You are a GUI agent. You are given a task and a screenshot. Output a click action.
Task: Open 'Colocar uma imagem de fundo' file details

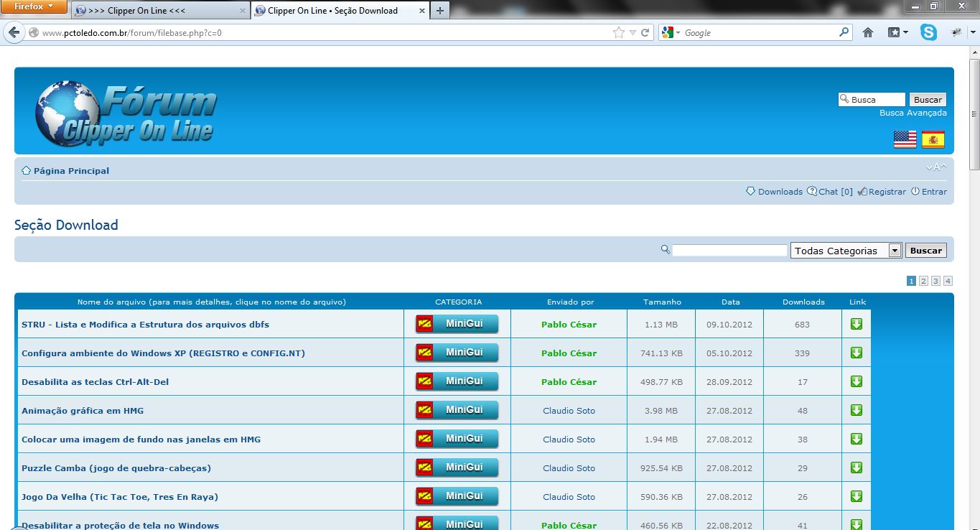coord(141,440)
